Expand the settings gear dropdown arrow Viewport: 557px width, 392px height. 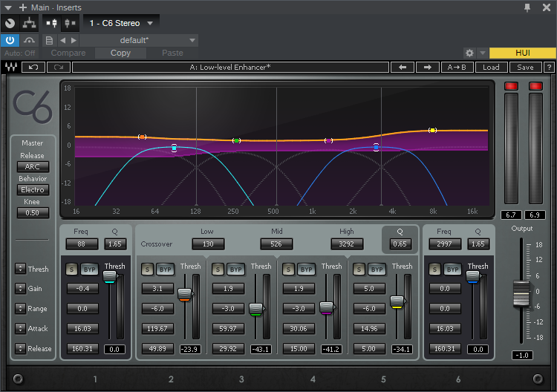pos(483,53)
